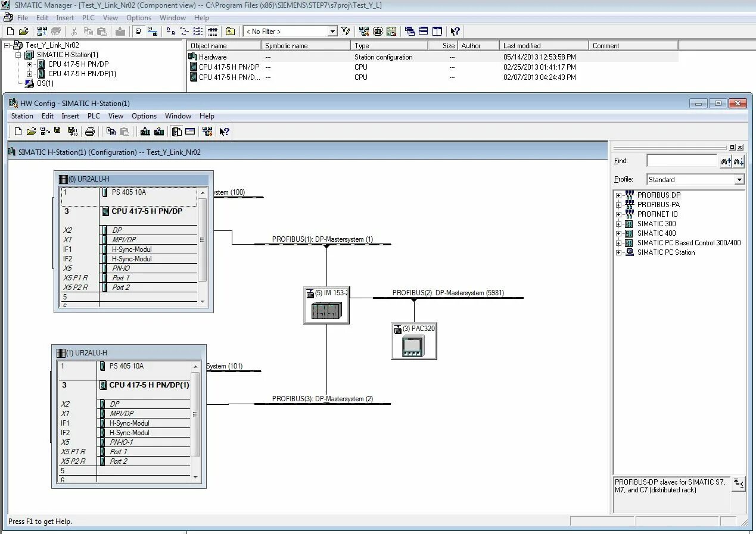The image size is (756, 534).
Task: Select PS 405 10A in rack 1
Action: (126, 366)
